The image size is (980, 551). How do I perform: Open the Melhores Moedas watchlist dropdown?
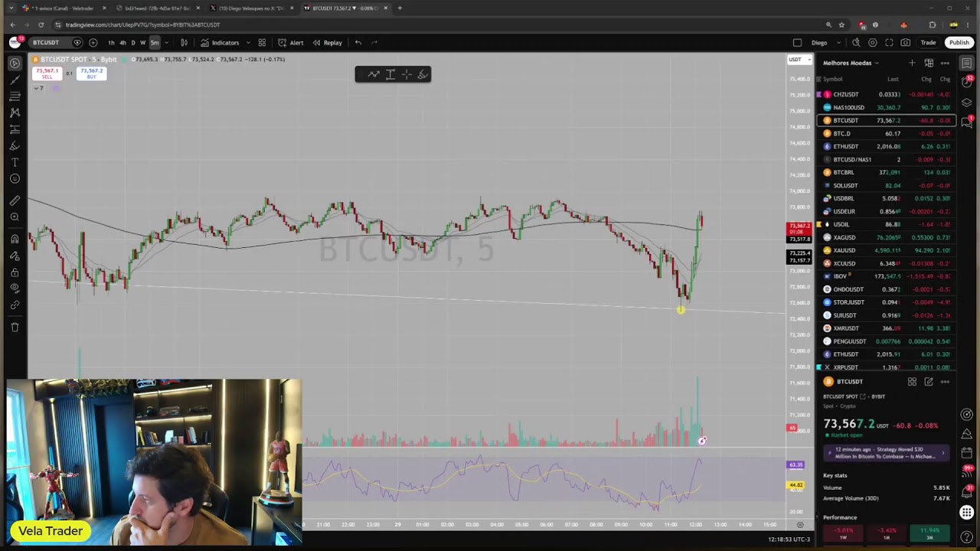[851, 63]
